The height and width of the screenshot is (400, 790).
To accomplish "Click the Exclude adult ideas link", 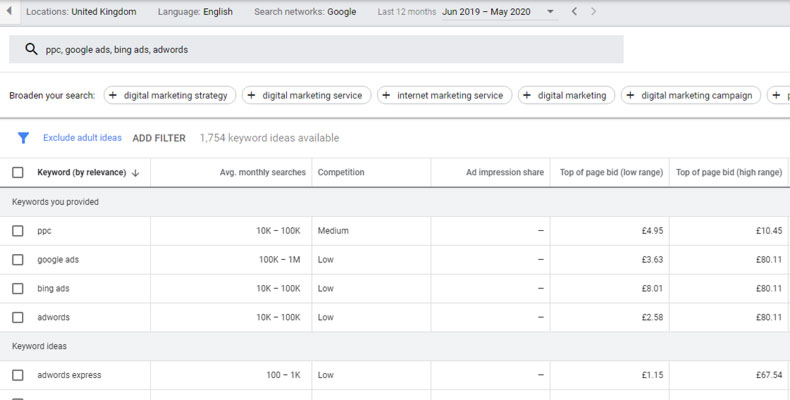I will (82, 138).
